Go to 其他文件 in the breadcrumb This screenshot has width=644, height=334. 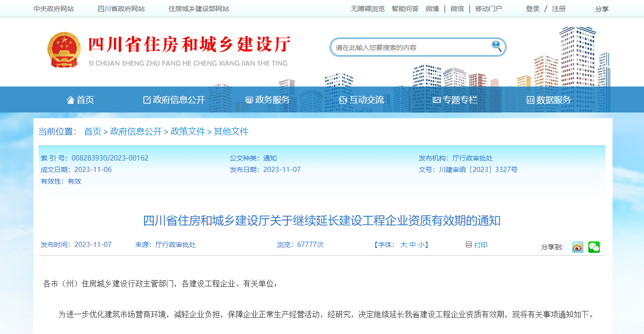tap(231, 132)
